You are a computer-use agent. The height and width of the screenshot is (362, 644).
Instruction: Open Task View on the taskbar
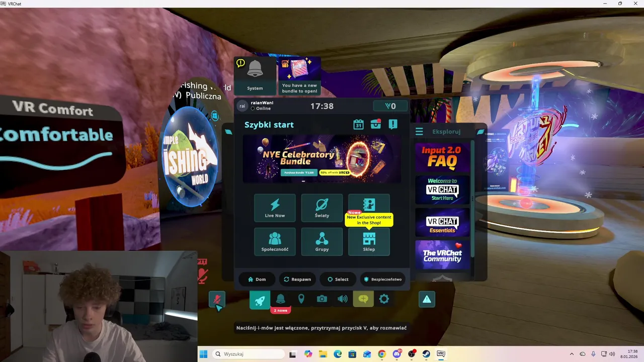(293, 354)
